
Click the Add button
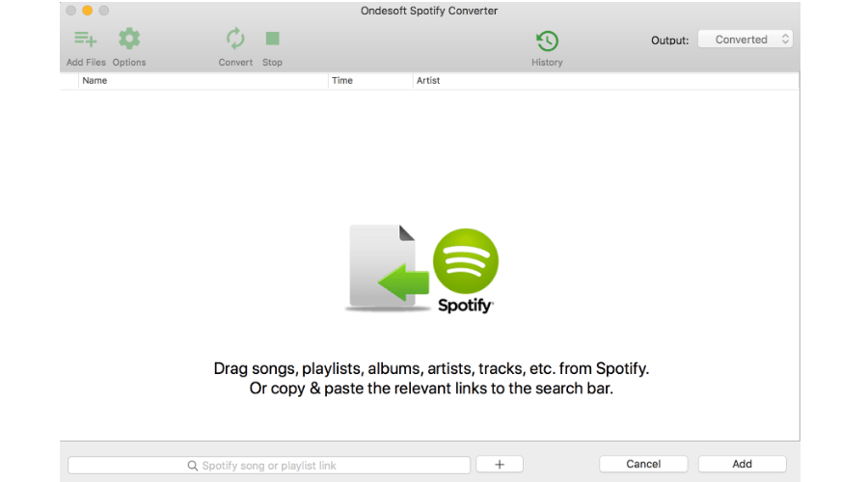742,464
